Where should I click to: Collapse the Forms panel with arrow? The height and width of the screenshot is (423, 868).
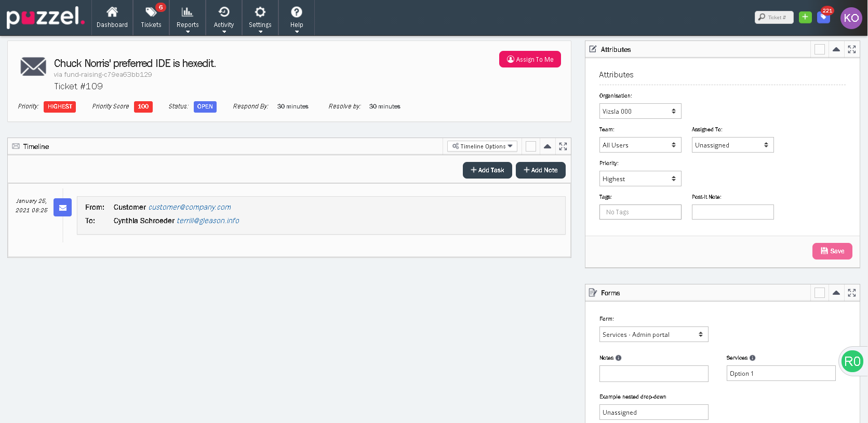click(x=836, y=293)
